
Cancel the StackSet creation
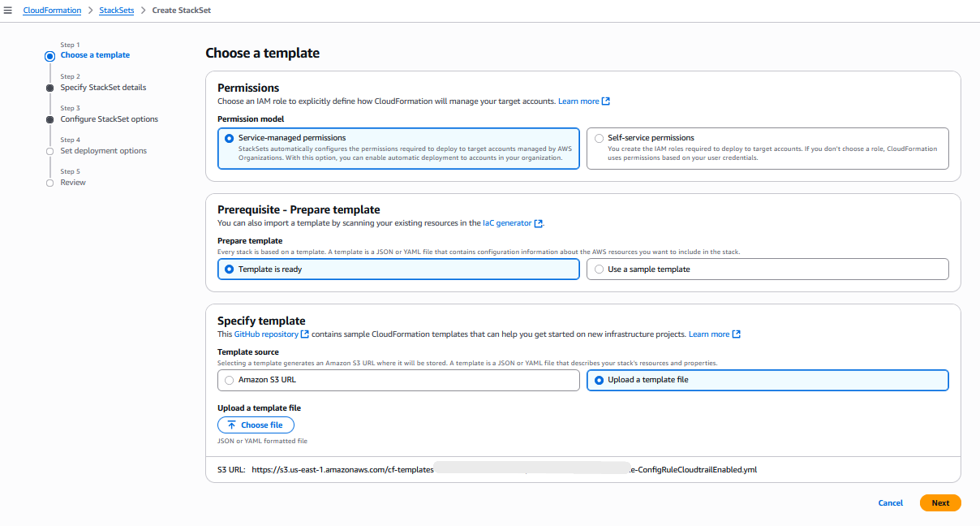click(x=890, y=502)
